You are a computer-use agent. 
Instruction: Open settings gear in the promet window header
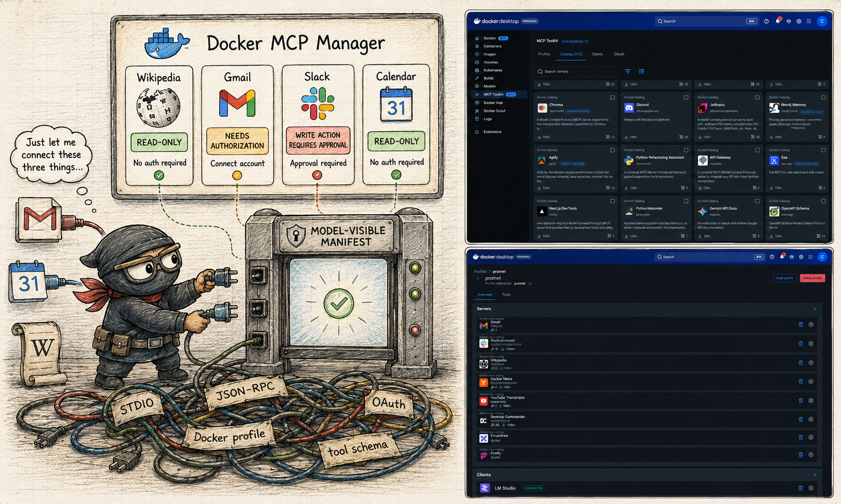801,257
